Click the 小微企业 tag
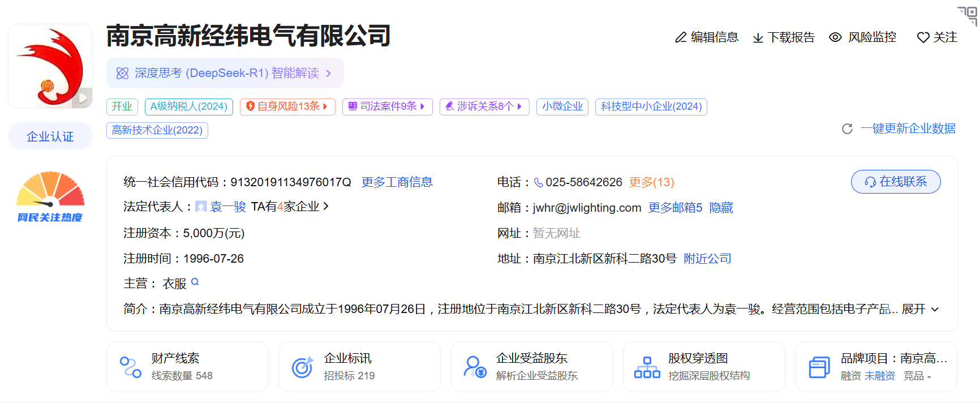Screen dimensions: 980x403 click(x=562, y=106)
